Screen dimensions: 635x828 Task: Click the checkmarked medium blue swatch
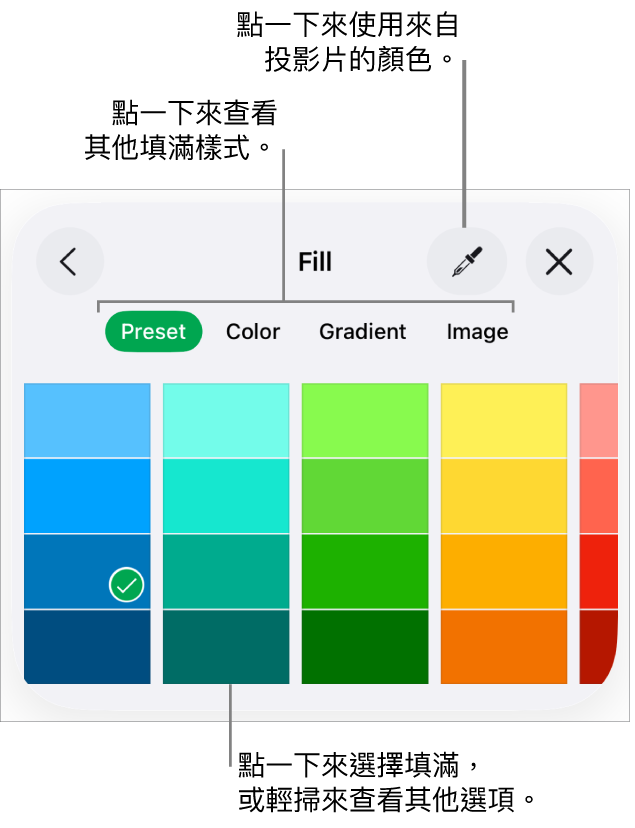tap(87, 571)
